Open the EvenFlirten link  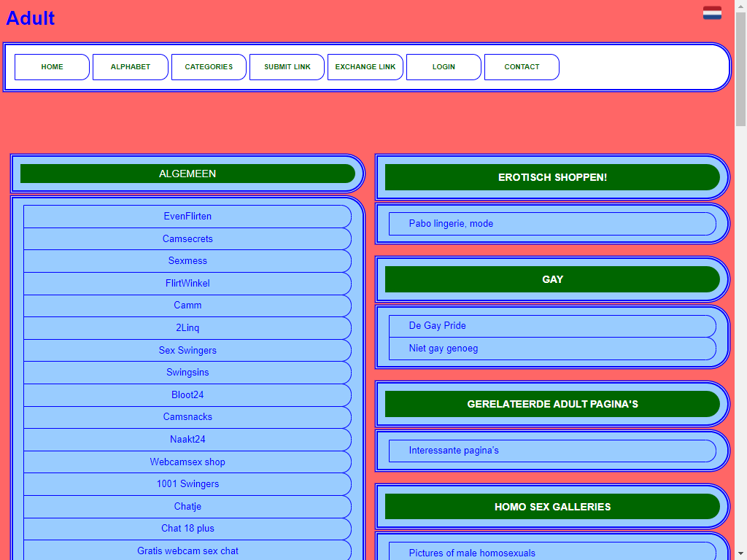pyautogui.click(x=187, y=216)
